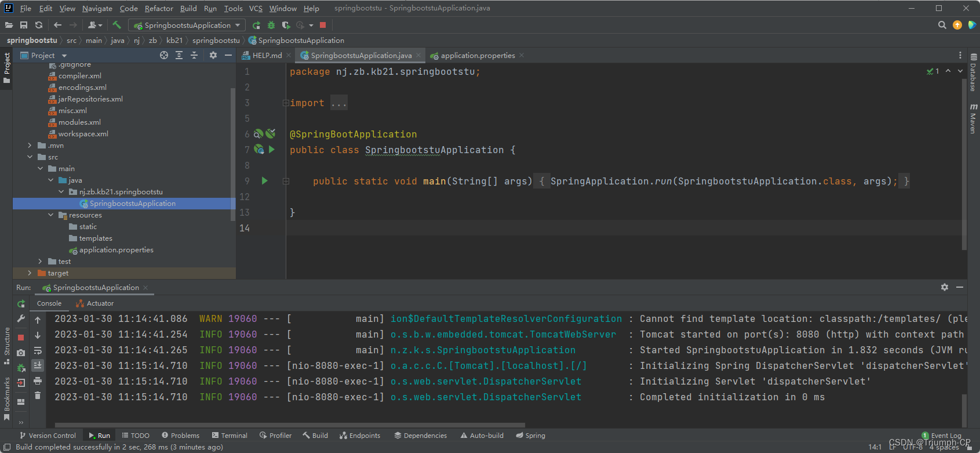Unfold the collapsed import block
This screenshot has width=980, height=453.
(285, 103)
